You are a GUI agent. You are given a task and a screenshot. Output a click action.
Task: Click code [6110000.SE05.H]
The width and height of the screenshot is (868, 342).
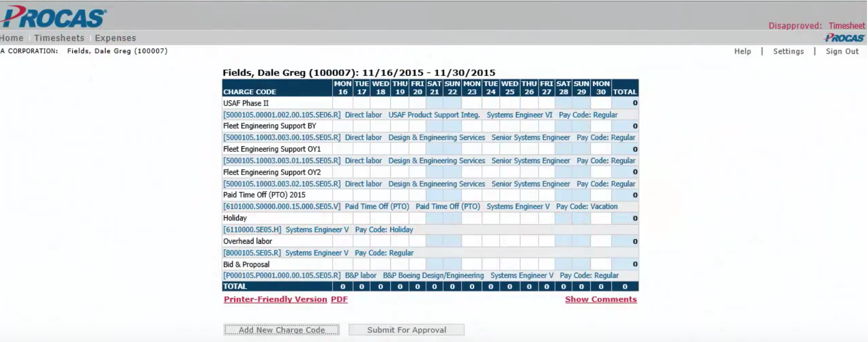pyautogui.click(x=252, y=230)
